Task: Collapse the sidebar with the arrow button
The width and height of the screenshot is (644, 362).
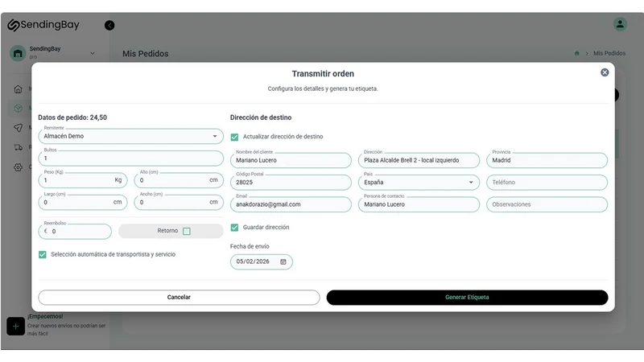Action: click(x=109, y=26)
